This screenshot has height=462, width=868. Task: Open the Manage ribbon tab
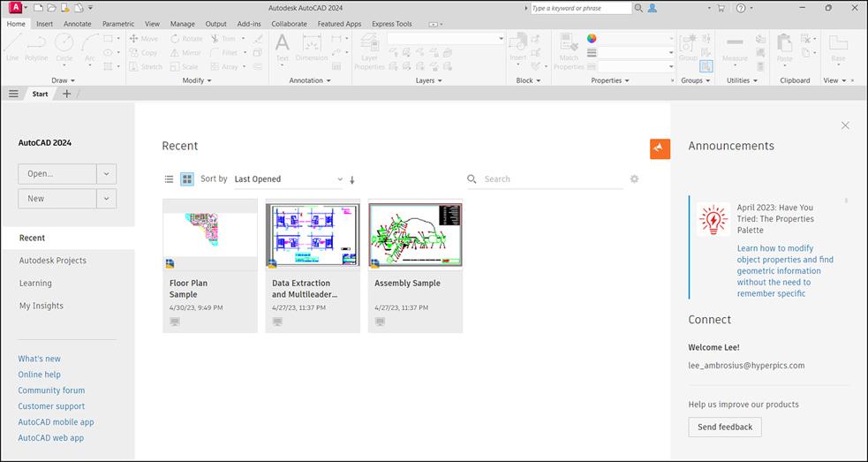pyautogui.click(x=183, y=24)
